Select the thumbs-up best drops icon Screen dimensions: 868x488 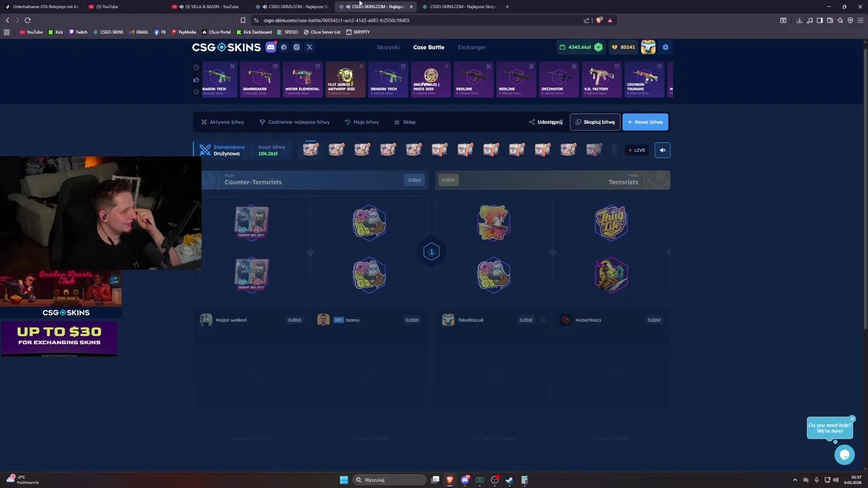(x=197, y=79)
